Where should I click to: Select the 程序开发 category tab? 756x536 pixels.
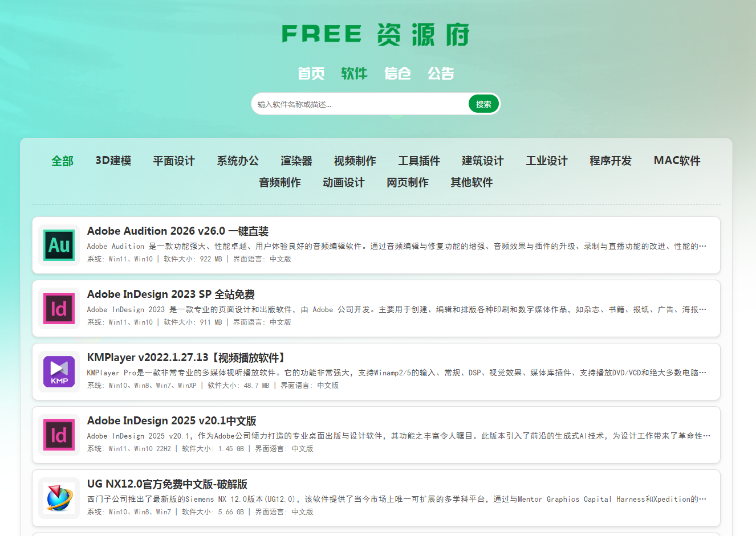point(611,161)
